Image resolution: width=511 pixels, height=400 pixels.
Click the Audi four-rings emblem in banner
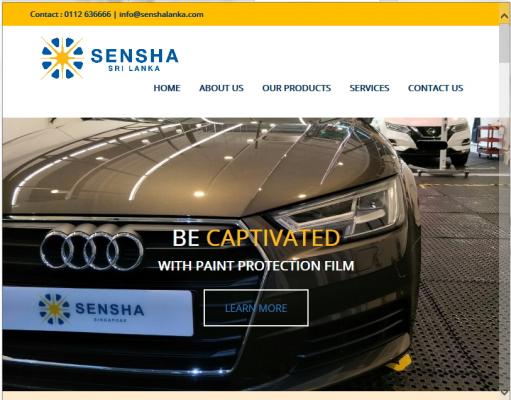click(92, 251)
